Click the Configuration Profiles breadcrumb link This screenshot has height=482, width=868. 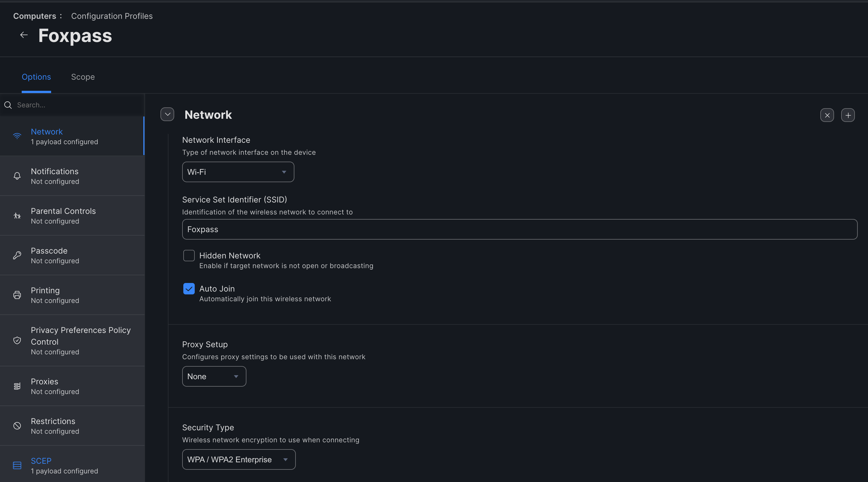click(112, 16)
